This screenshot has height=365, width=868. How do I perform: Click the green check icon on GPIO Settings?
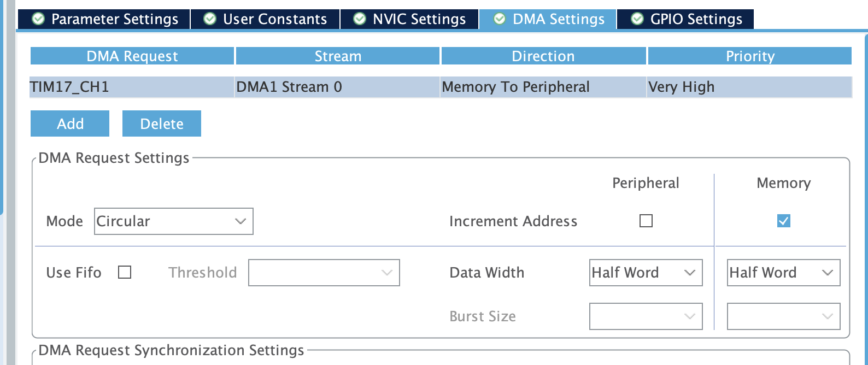637,19
